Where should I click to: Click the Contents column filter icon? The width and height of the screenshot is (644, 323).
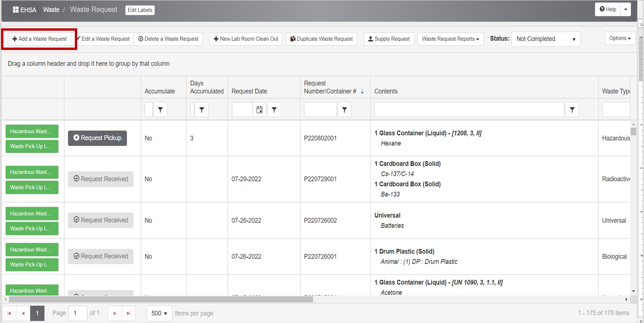coord(572,109)
